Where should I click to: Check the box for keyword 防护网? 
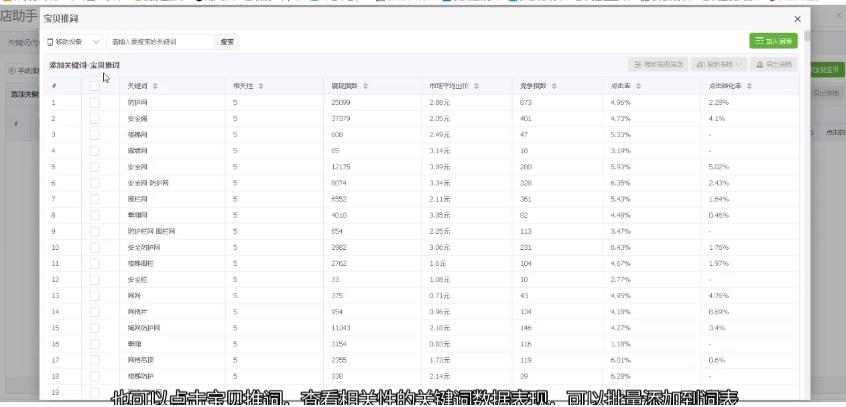95,103
